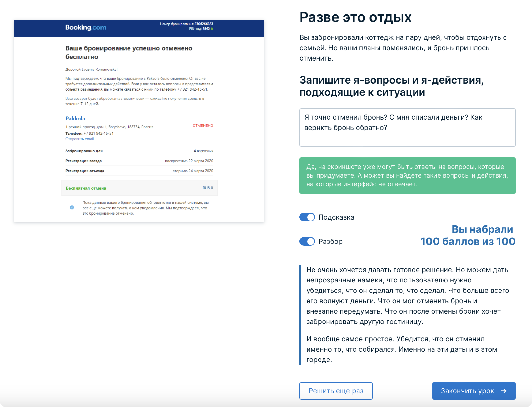532x407 pixels.
Task: Toggle the Разбор switch off
Action: (307, 241)
